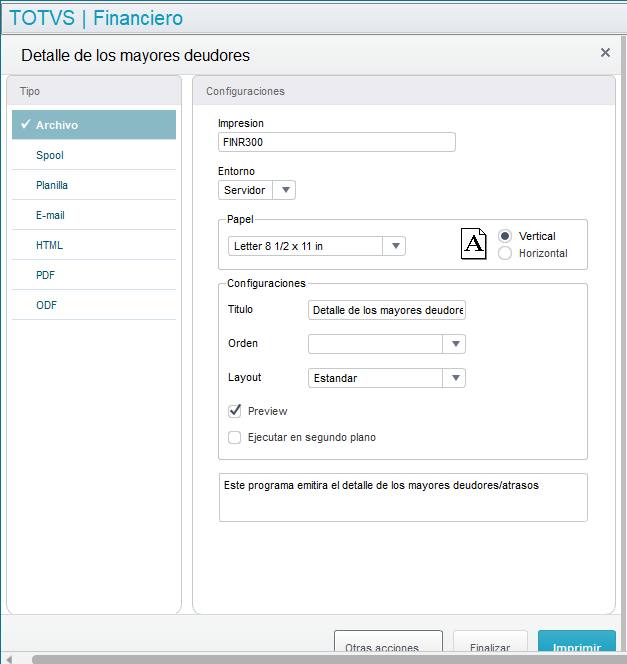Click the Imprimir button
Image resolution: width=627 pixels, height=664 pixels.
[577, 641]
